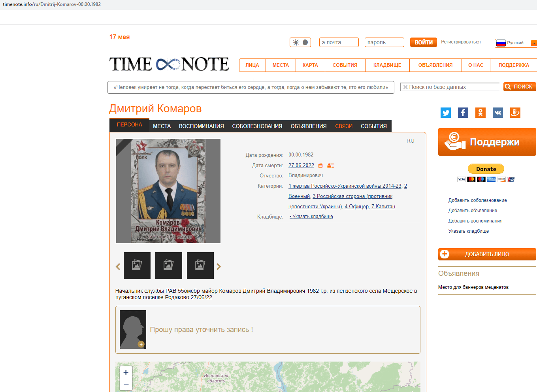Zoom out on the map
This screenshot has height=392, width=537.
pyautogui.click(x=126, y=384)
